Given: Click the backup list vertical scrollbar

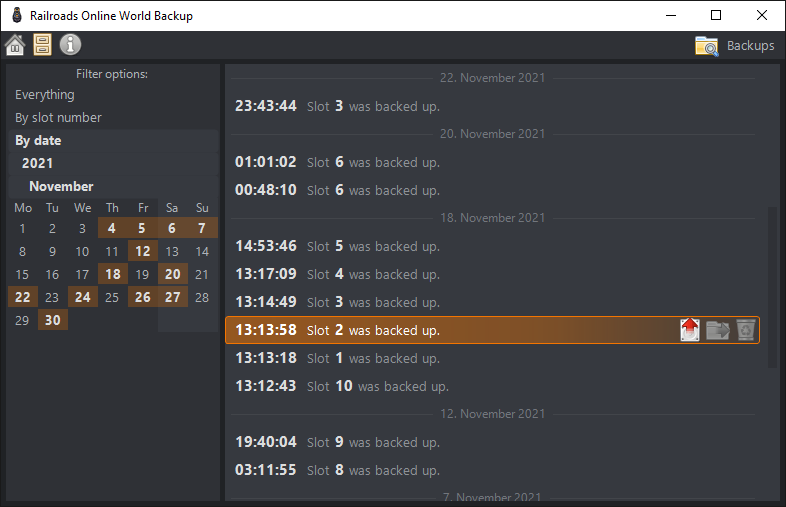Looking at the screenshot, I should 772,287.
